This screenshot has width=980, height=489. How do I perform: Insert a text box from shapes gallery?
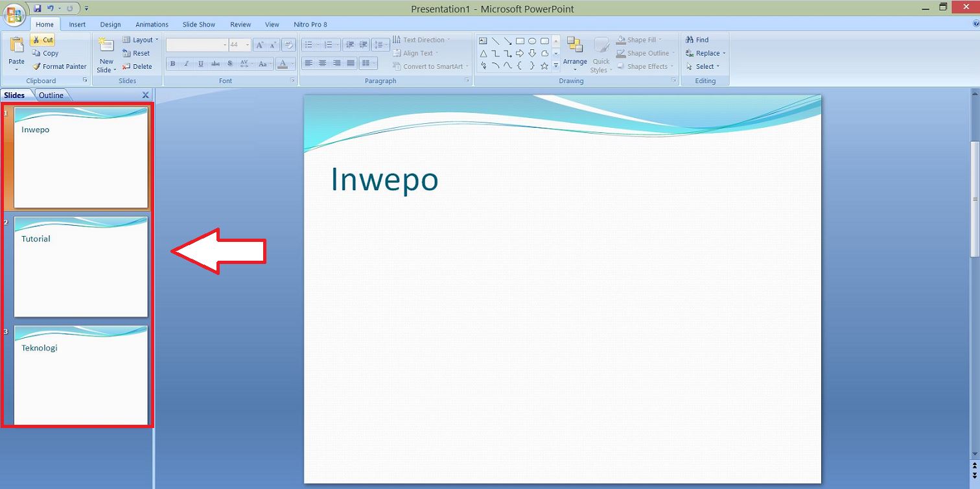pos(483,41)
